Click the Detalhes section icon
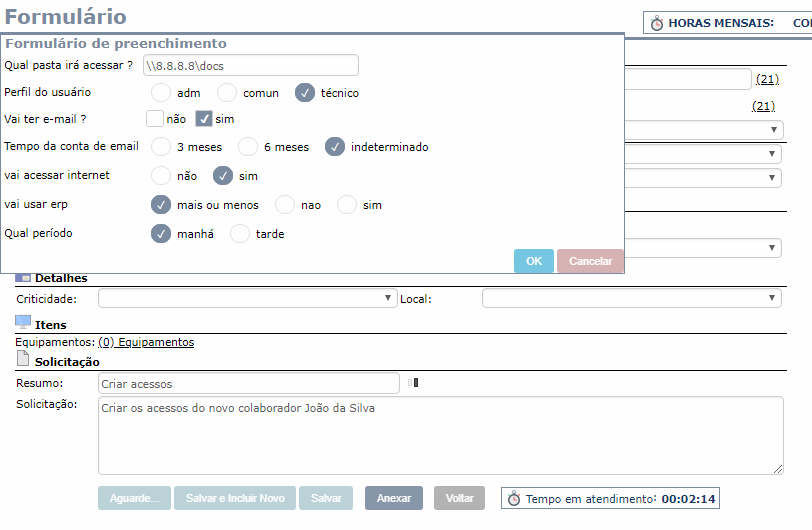The image size is (812, 530). coord(23,278)
